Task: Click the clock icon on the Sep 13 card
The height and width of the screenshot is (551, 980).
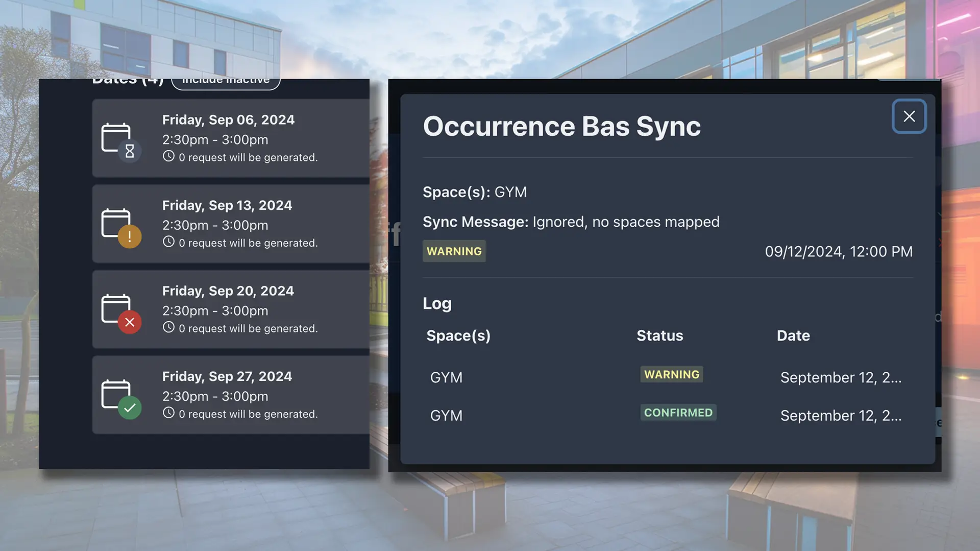Action: point(168,242)
